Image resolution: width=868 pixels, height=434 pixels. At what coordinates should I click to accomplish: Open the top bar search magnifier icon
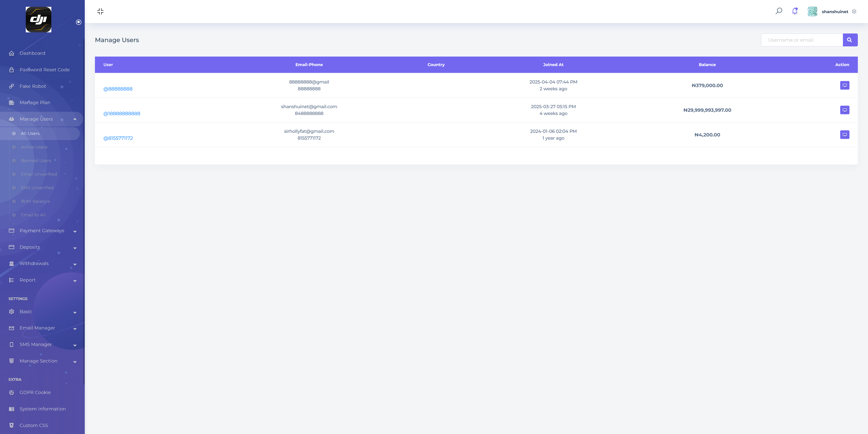point(779,11)
